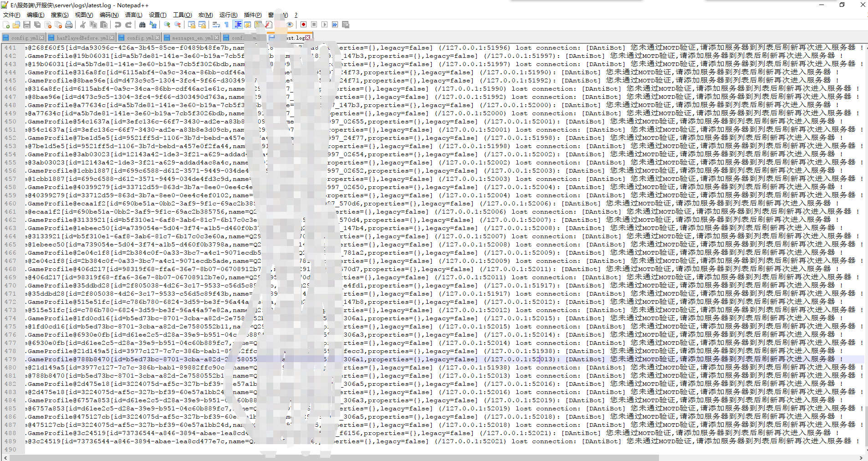
Task: Start macro recording with red dot button
Action: click(x=303, y=25)
